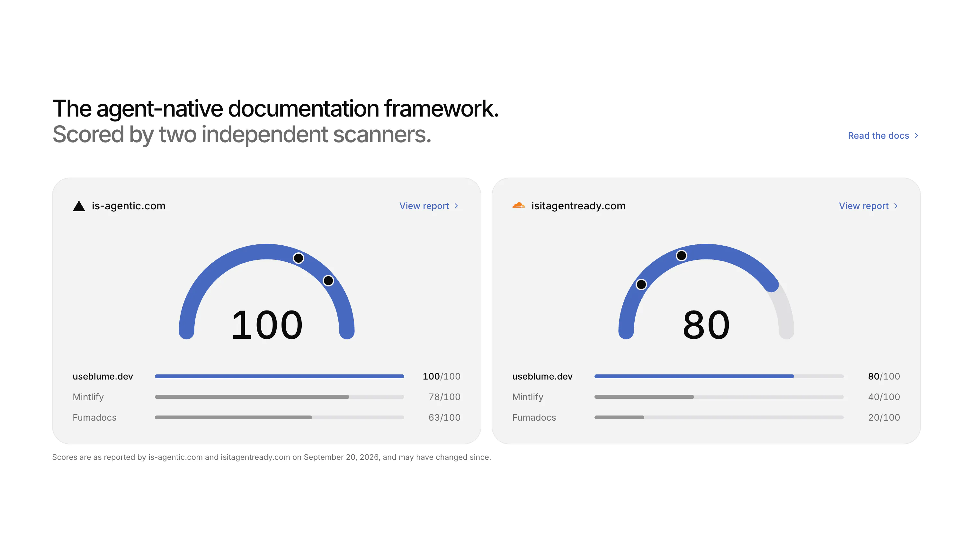Click the black triangle logo beside is-agentic.com
973x560 pixels.
coord(79,206)
